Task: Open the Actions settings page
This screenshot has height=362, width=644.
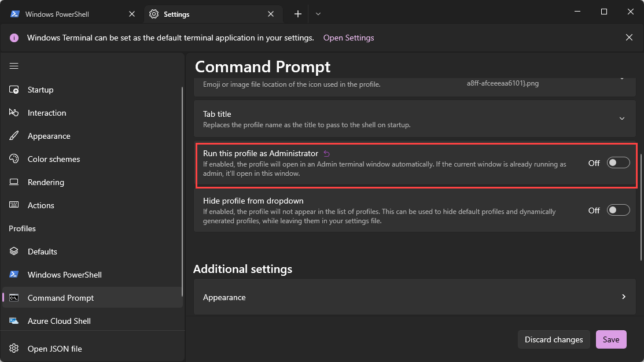Action: coord(41,205)
